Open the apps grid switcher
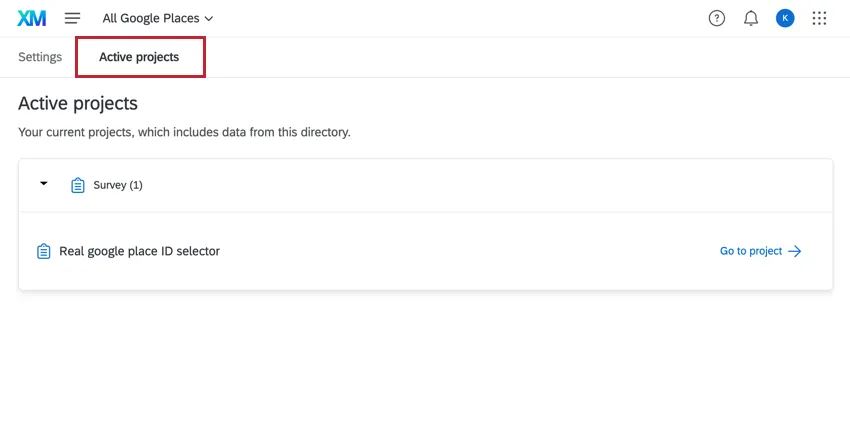Viewport: 850px width, 424px height. pos(820,18)
